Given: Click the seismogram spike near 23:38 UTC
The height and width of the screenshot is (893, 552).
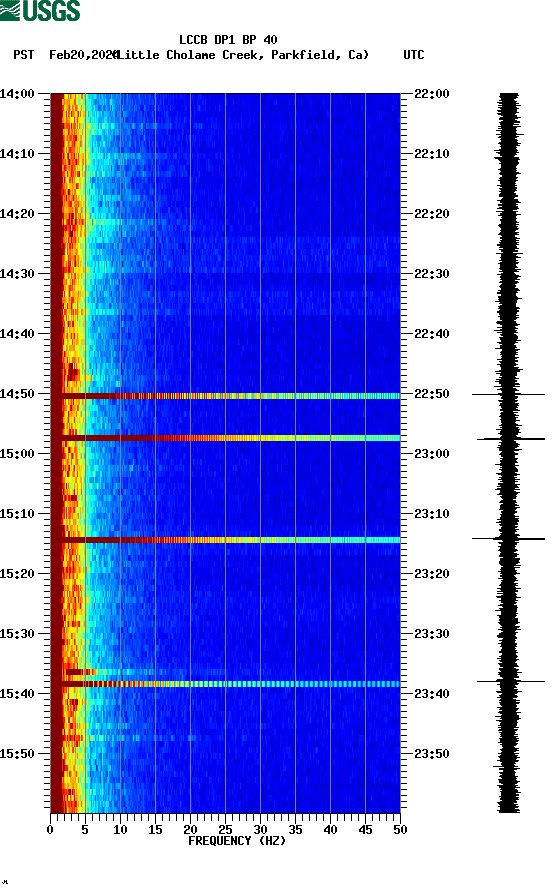Looking at the screenshot, I should point(510,681).
